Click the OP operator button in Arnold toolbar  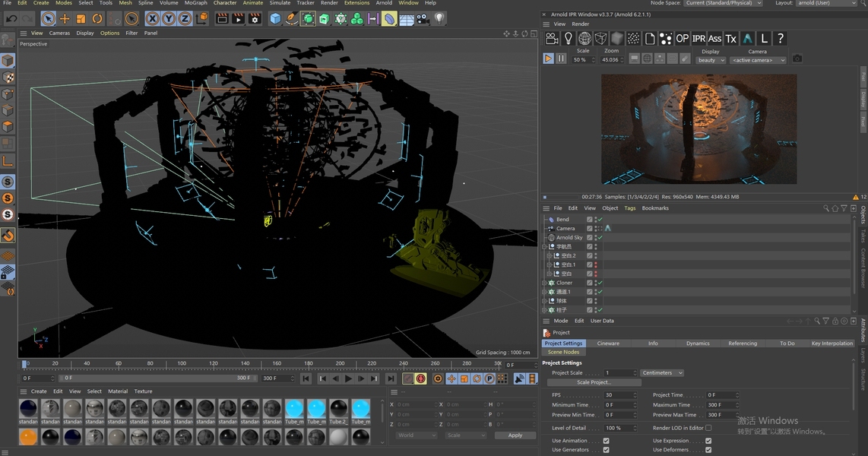coord(682,38)
